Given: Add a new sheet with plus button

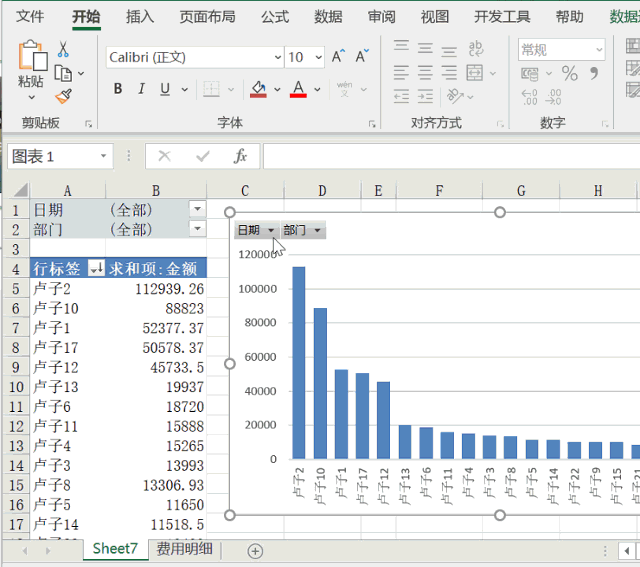Looking at the screenshot, I should [x=255, y=551].
